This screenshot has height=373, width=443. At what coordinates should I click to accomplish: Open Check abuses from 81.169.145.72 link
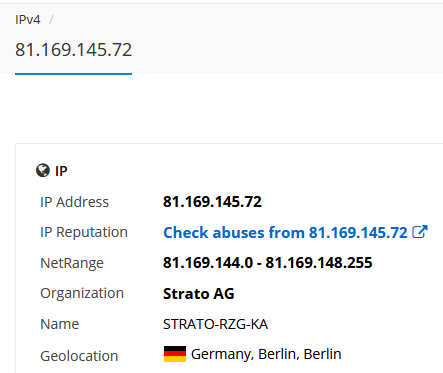[x=285, y=232]
